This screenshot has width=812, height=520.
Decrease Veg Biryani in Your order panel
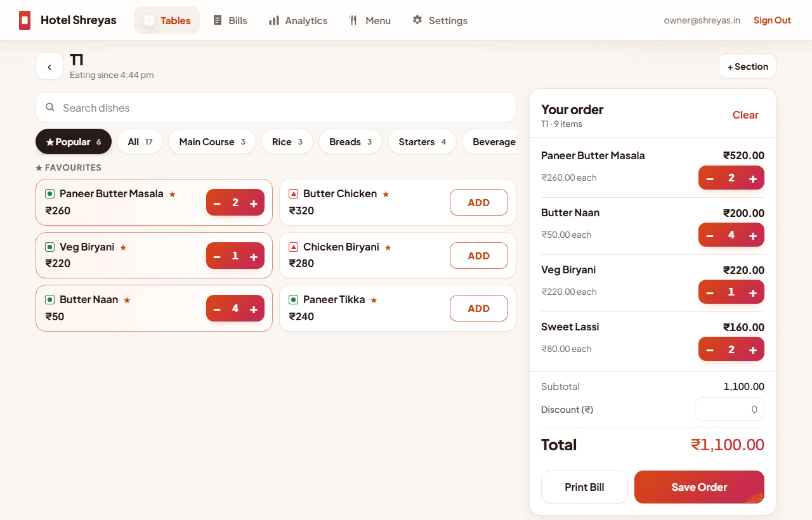[x=710, y=292]
